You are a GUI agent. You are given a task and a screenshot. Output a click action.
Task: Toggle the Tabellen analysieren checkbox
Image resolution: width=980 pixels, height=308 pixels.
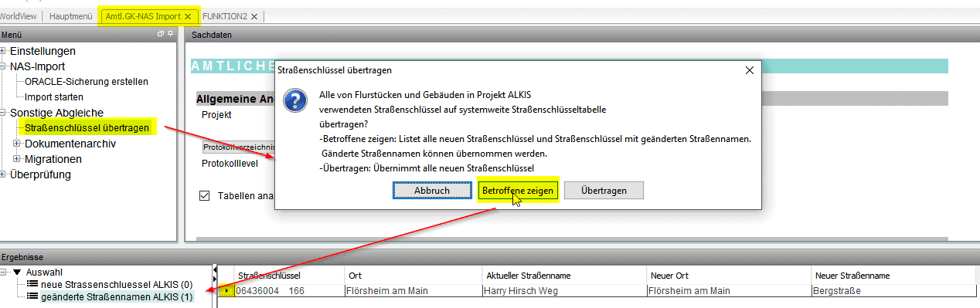point(205,196)
